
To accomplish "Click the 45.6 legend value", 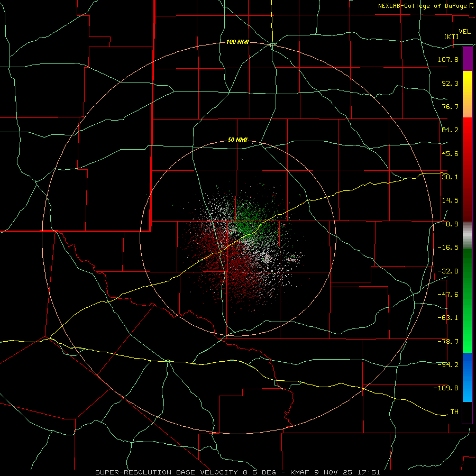I will [x=450, y=153].
